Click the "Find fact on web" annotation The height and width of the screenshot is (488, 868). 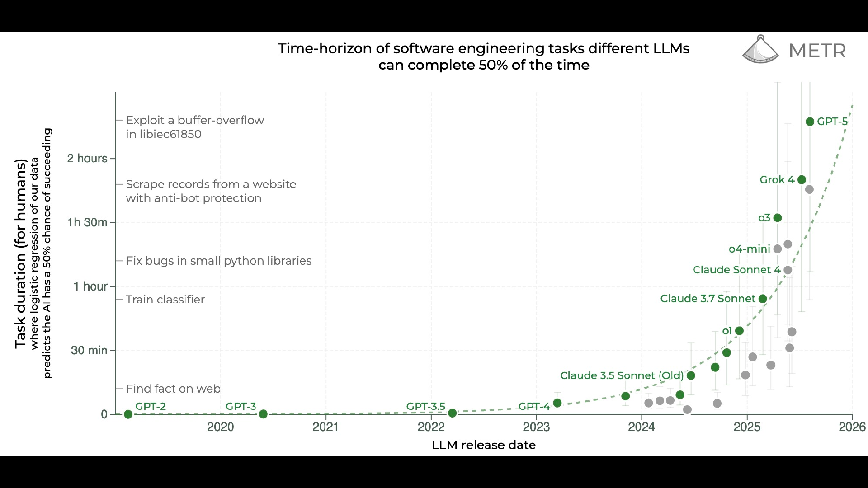(x=173, y=389)
